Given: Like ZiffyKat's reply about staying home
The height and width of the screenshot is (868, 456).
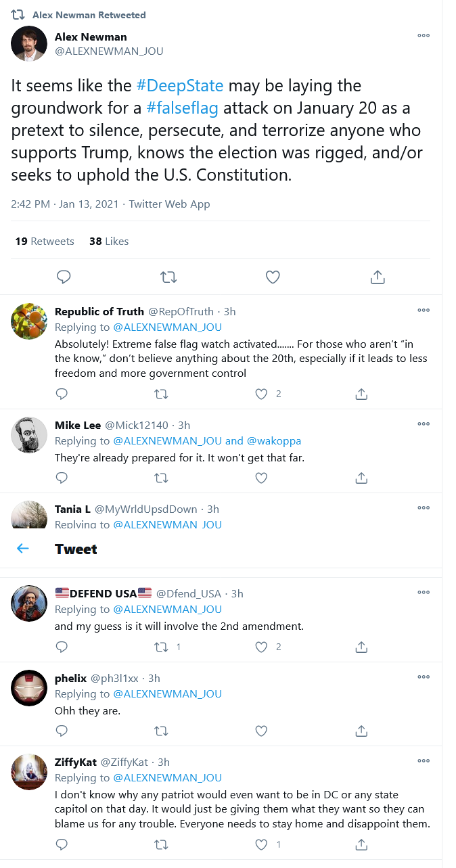Looking at the screenshot, I should click(x=261, y=844).
